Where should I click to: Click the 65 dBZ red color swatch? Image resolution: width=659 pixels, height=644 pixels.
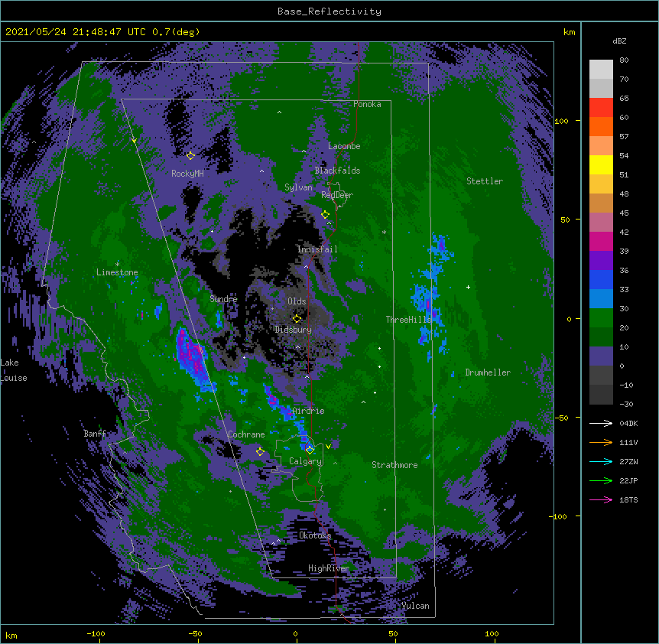(x=601, y=108)
